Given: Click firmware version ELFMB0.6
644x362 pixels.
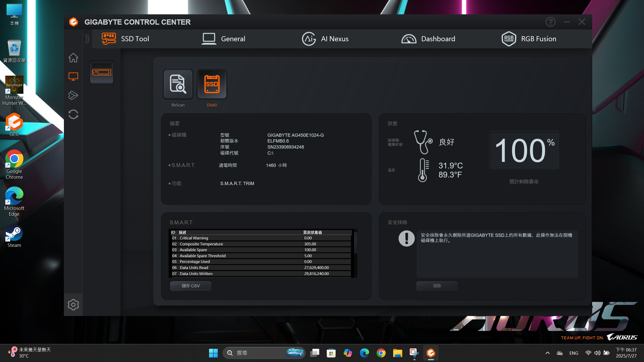Looking at the screenshot, I should tap(278, 141).
